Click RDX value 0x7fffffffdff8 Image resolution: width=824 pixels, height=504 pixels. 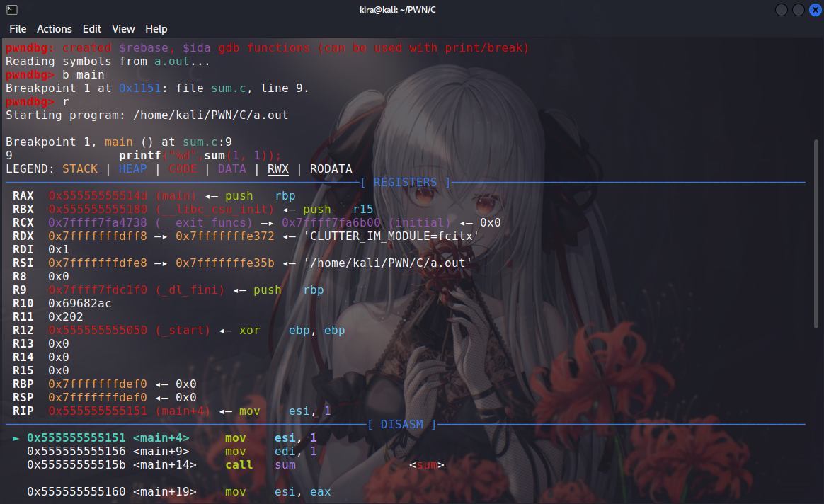(x=98, y=236)
